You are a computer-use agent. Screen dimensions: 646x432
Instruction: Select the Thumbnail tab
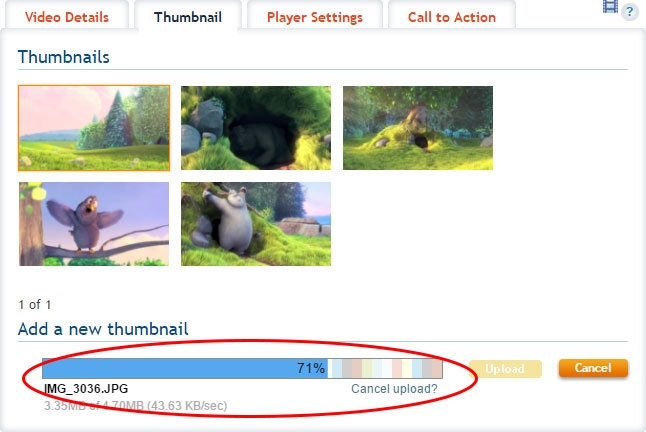188,17
